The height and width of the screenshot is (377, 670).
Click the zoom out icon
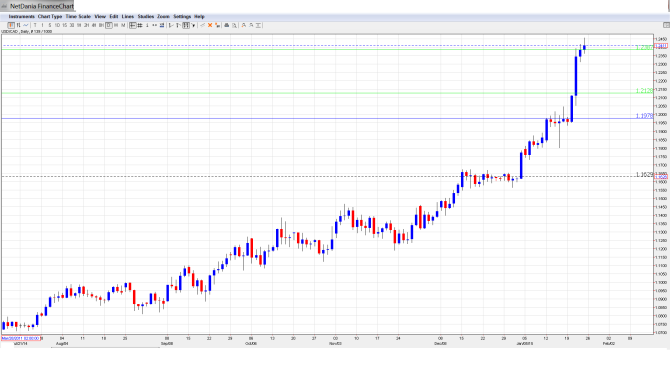251,26
